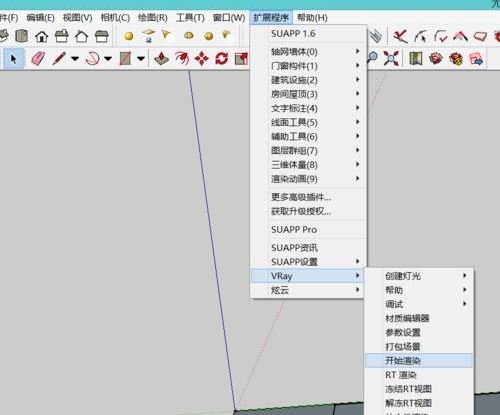Screen dimensions: 500x415
Task: Expand 房间屋顶(3) submenu arrow
Action: [x=357, y=93]
